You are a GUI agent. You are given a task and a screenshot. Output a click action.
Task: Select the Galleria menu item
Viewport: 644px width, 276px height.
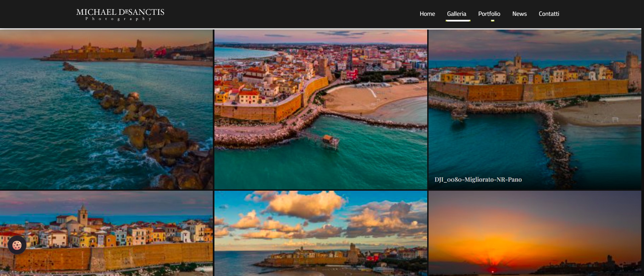click(456, 14)
